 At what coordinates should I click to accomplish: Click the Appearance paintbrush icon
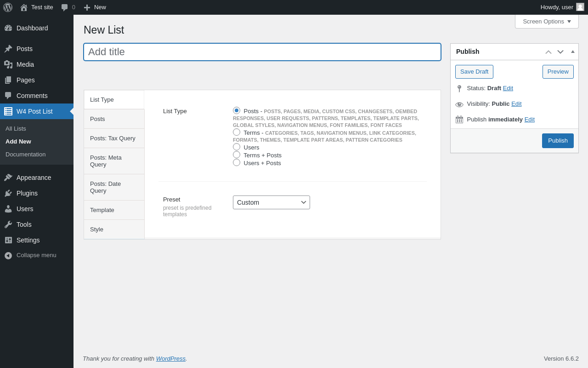[x=8, y=178]
